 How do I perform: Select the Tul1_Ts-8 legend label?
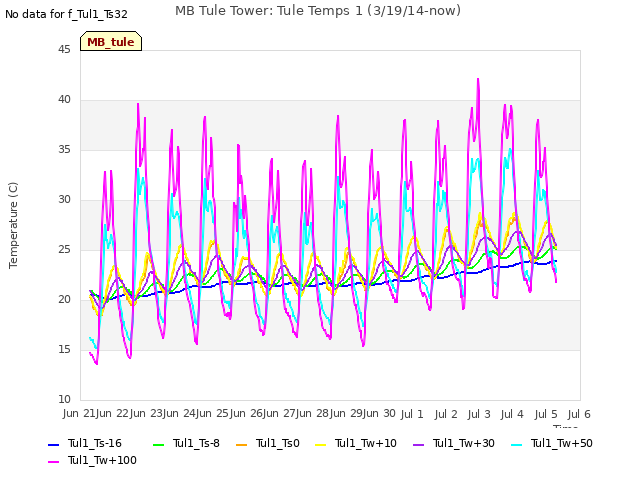pyautogui.click(x=196, y=443)
